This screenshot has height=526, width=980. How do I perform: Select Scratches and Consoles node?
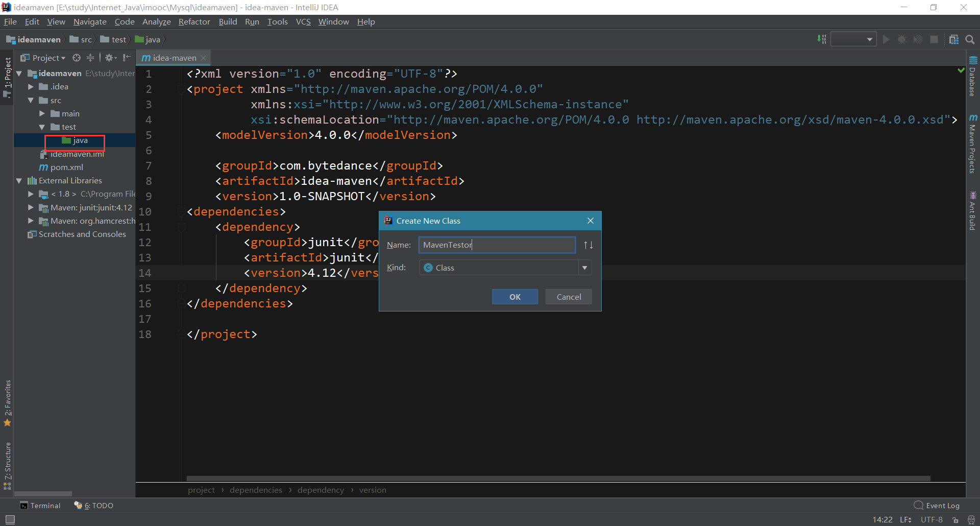pos(77,234)
